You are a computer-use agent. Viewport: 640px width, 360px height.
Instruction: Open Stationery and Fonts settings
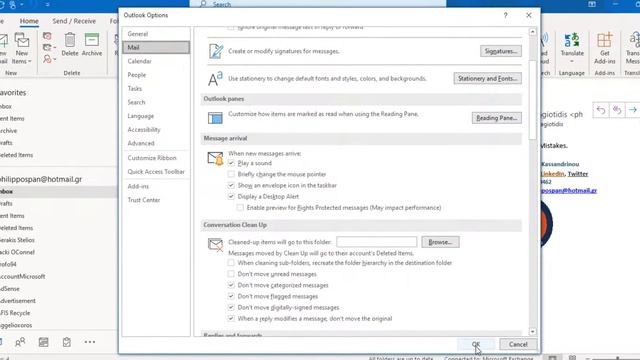pos(487,78)
